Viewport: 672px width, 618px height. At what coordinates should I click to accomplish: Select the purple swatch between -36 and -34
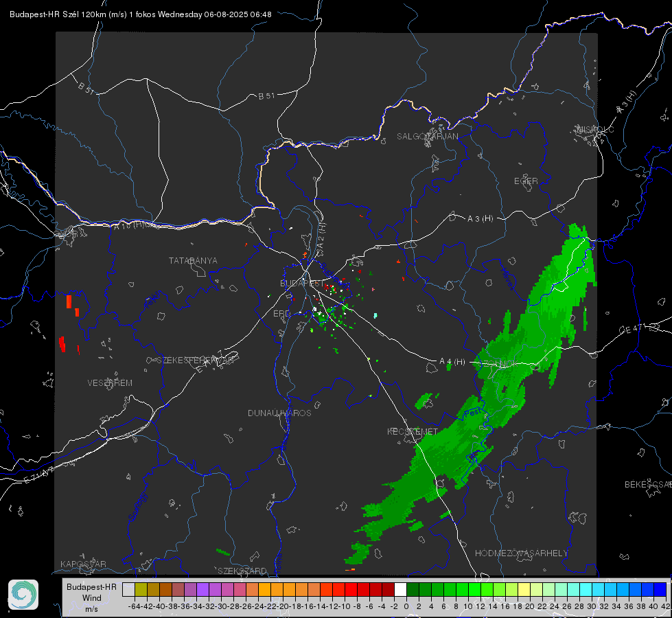coord(190,589)
